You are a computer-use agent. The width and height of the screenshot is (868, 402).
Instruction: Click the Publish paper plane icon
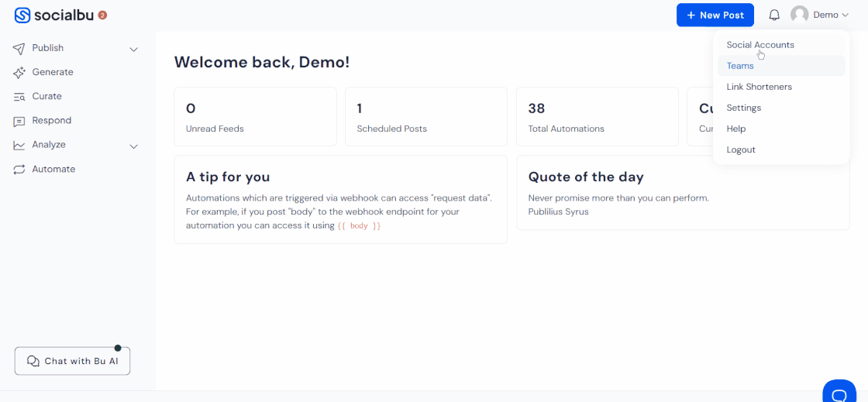point(19,49)
